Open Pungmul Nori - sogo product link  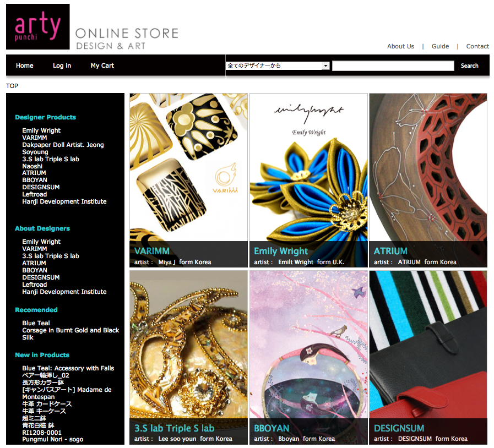(x=53, y=439)
